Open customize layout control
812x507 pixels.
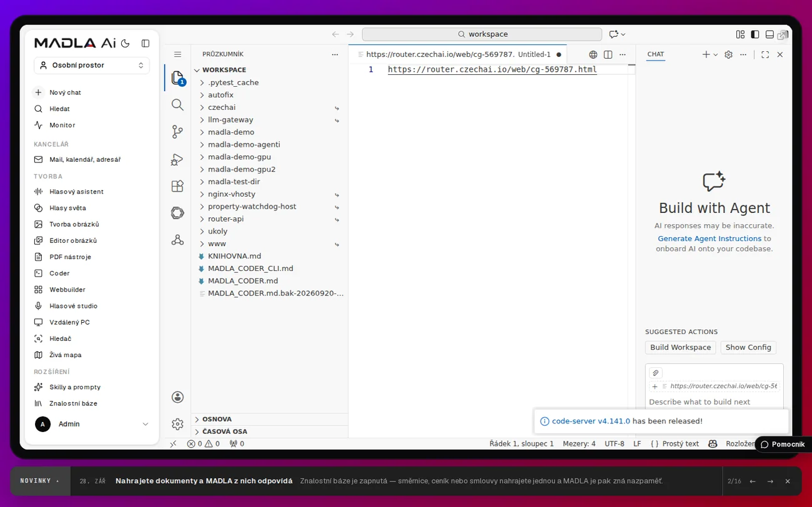tap(740, 34)
